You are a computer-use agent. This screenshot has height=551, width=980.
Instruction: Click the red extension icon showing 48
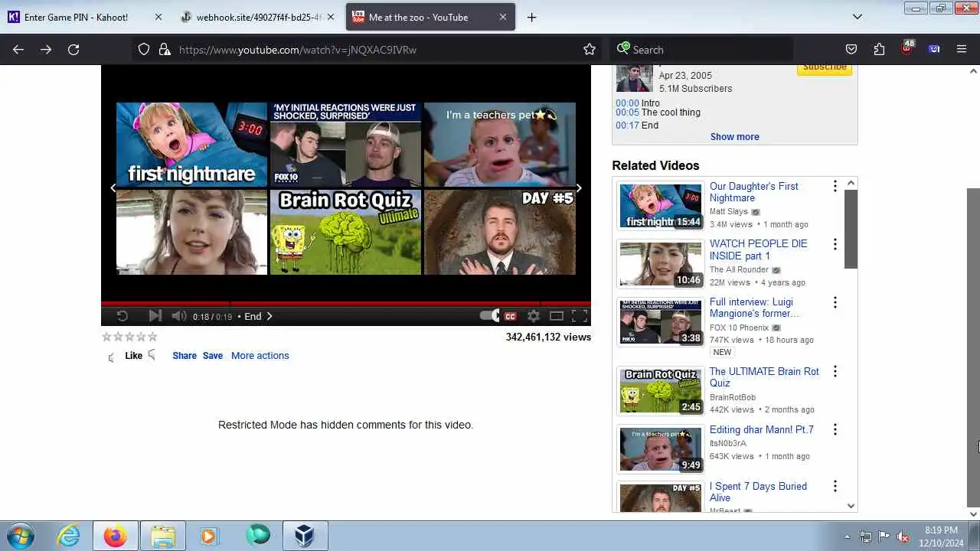click(x=907, y=47)
